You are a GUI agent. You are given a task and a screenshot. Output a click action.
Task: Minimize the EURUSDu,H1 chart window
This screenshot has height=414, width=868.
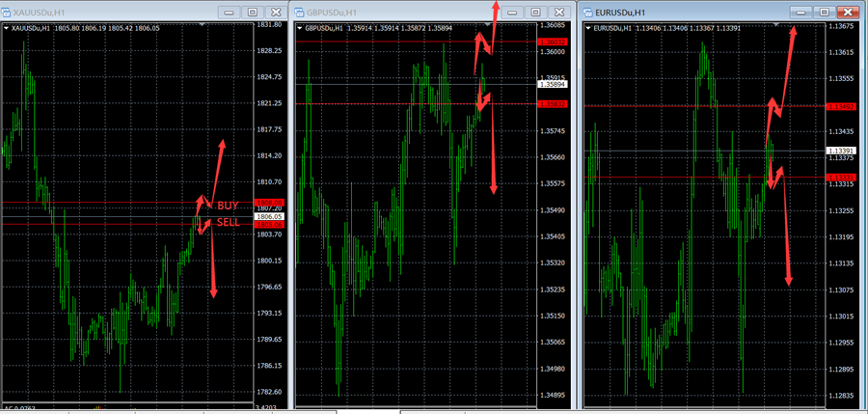click(800, 11)
